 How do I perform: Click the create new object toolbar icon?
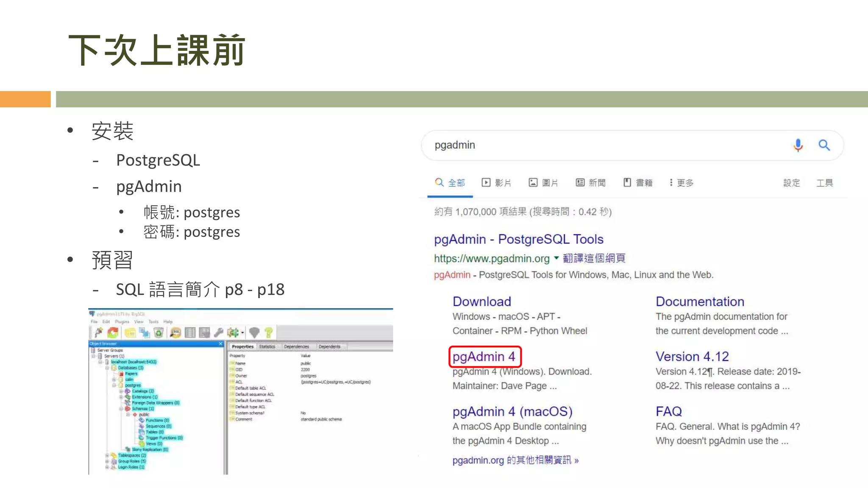[x=145, y=333]
